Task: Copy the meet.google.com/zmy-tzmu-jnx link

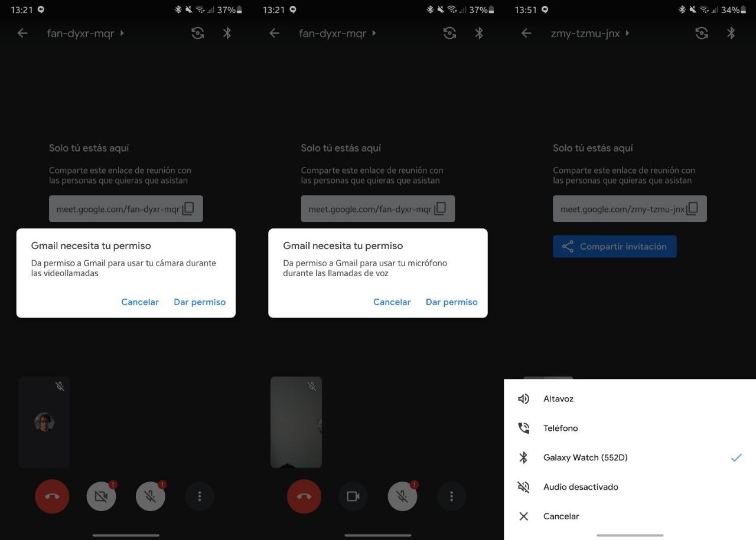Action: 692,209
